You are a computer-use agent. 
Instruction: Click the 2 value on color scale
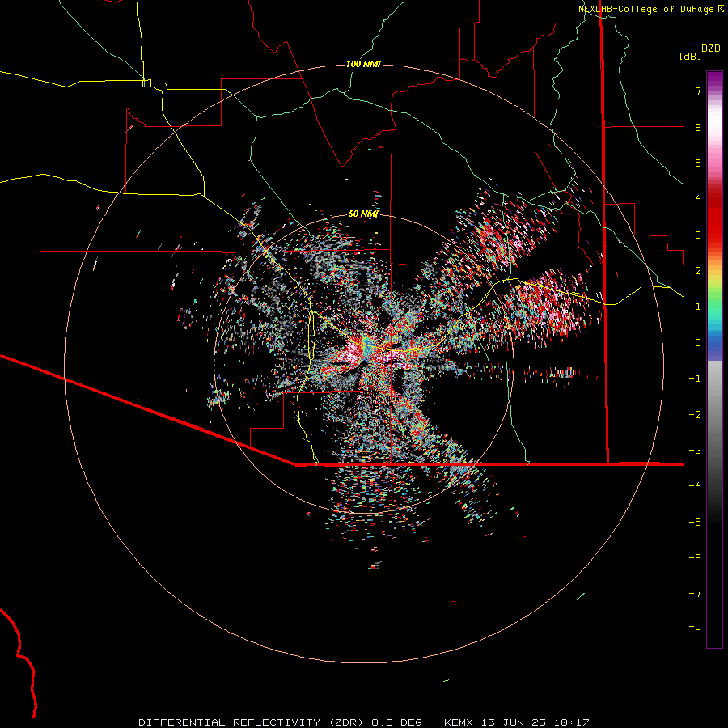698,271
